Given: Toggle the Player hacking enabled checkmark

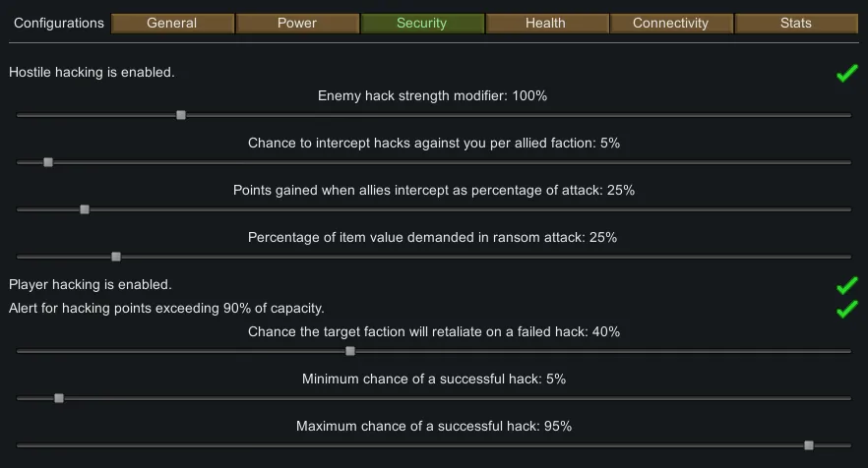Looking at the screenshot, I should (x=846, y=285).
